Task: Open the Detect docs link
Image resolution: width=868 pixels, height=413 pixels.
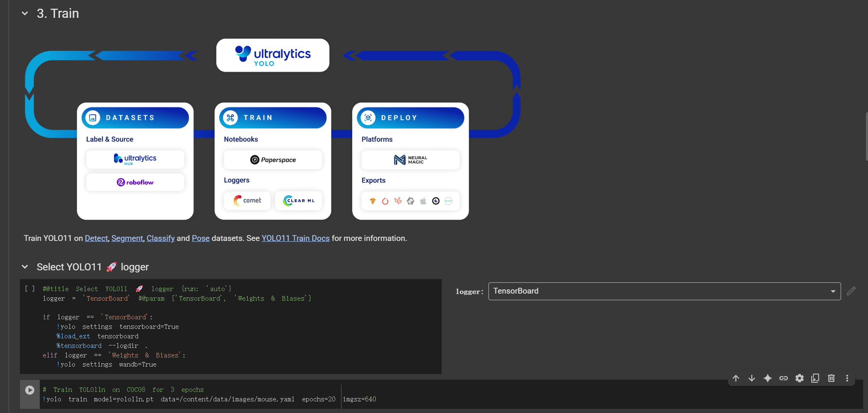Action: coord(96,238)
